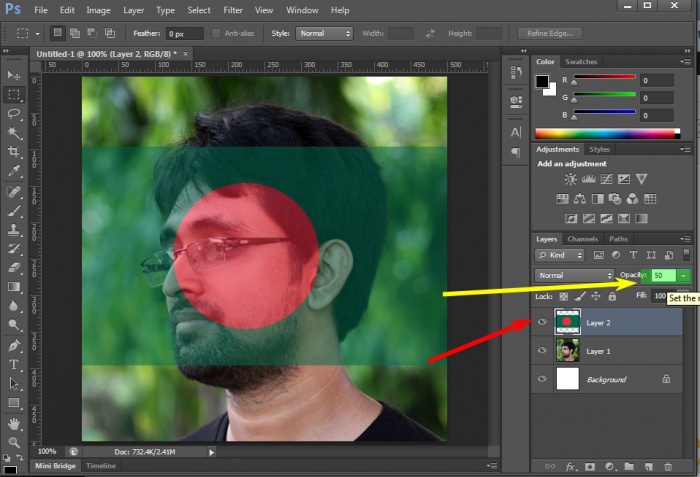Open the Style dropdown in options bar
Screen dimensions: 700x477
325,33
